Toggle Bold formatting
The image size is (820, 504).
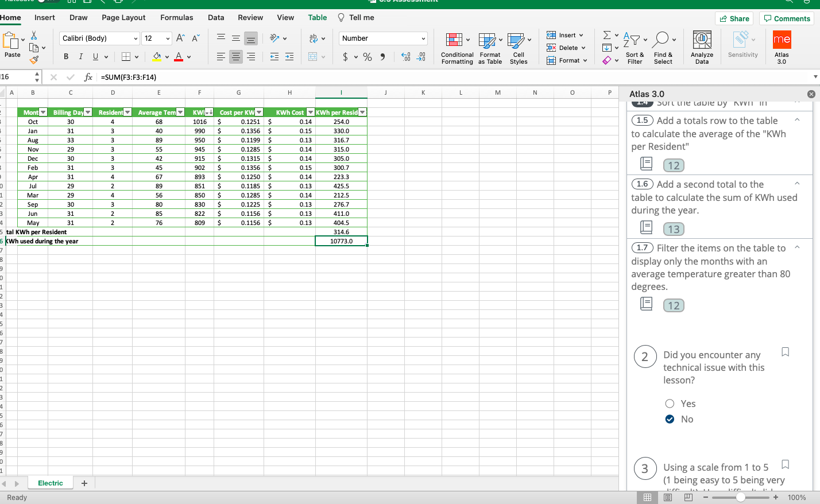pyautogui.click(x=66, y=56)
